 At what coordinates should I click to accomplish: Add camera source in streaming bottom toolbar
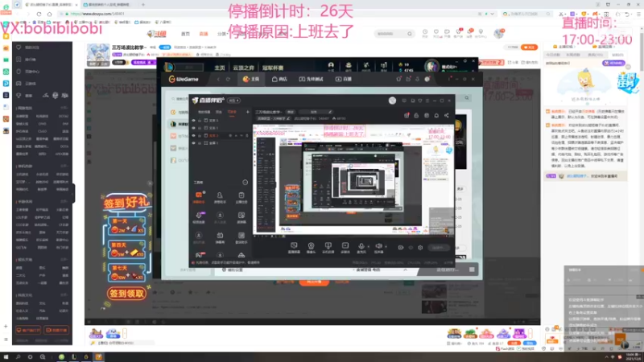[x=311, y=248]
